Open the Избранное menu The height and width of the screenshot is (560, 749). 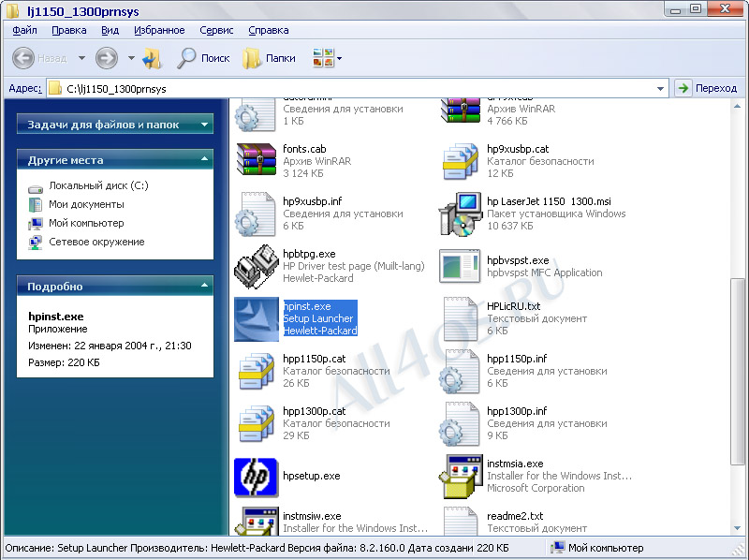[159, 30]
